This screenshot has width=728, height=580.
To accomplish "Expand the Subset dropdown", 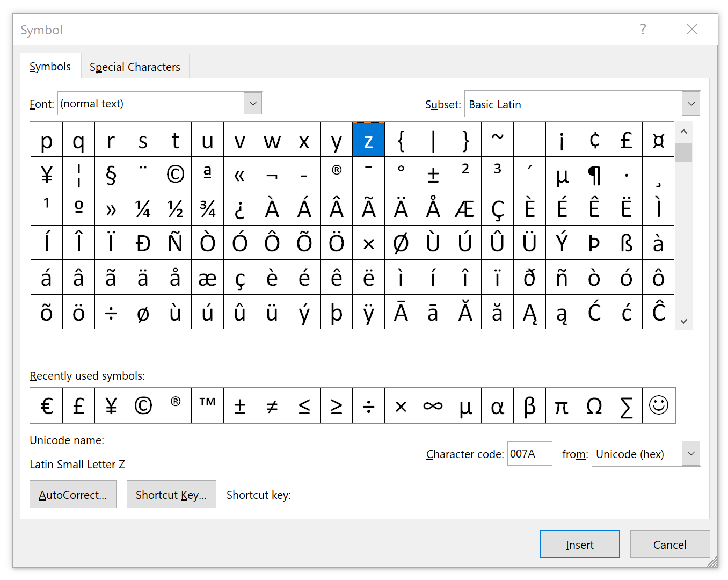I will pyautogui.click(x=691, y=104).
